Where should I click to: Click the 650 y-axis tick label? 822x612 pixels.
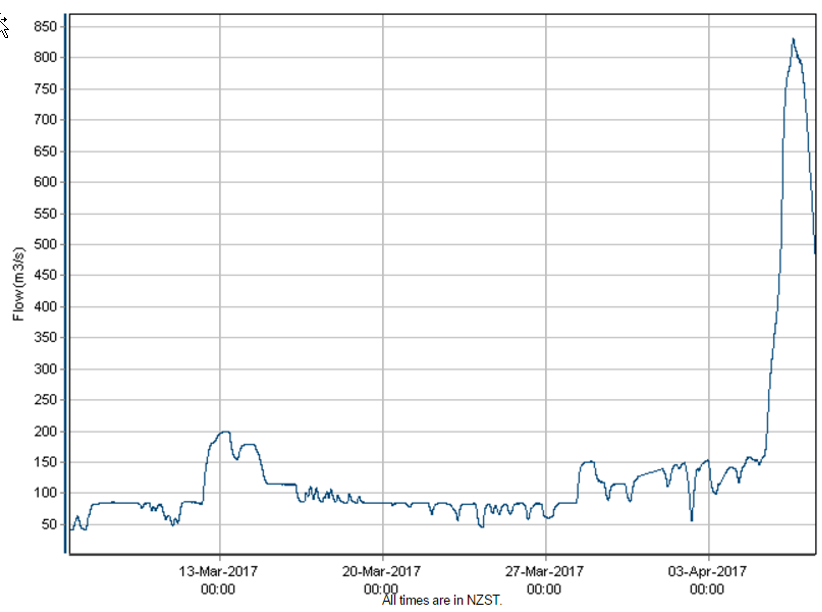pos(43,151)
